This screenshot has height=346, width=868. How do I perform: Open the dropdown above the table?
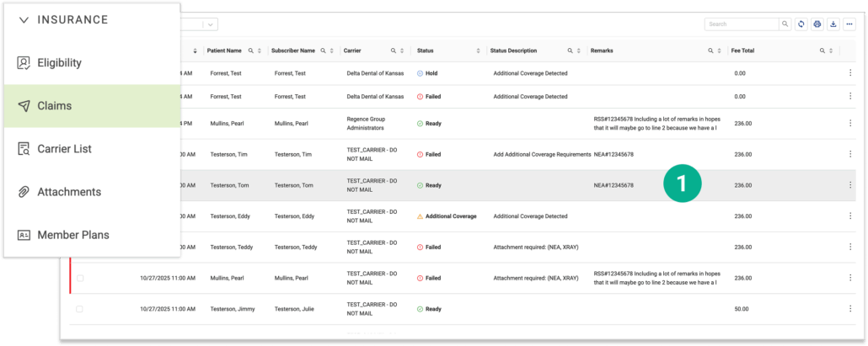(x=210, y=25)
